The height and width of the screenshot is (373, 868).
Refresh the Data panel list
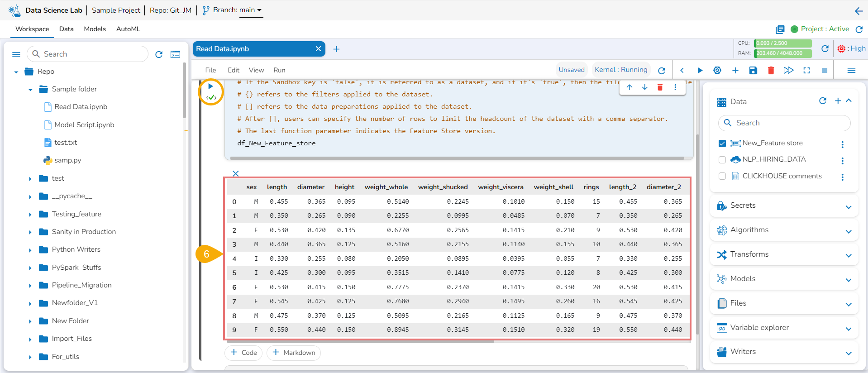(823, 101)
